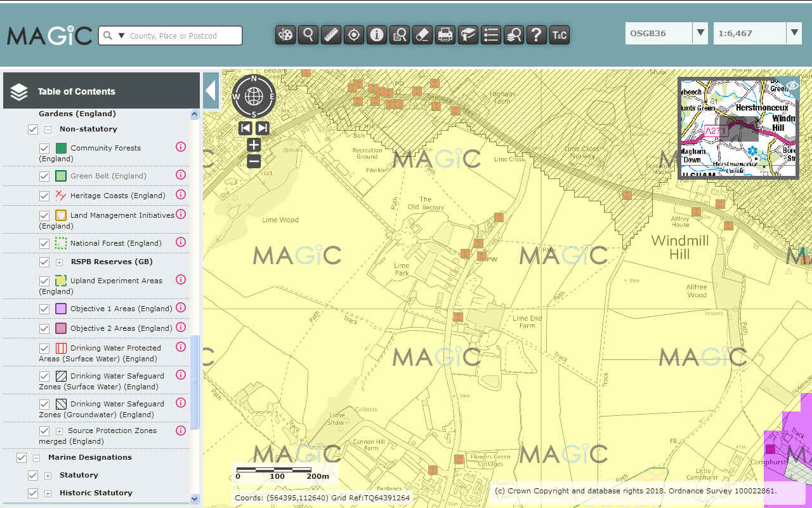The height and width of the screenshot is (508, 812).
Task: Collapse the Table of Contents panel arrow
Action: pos(211,91)
